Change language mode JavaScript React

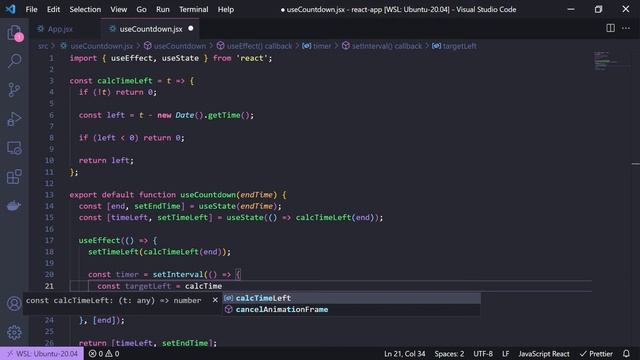pos(544,353)
